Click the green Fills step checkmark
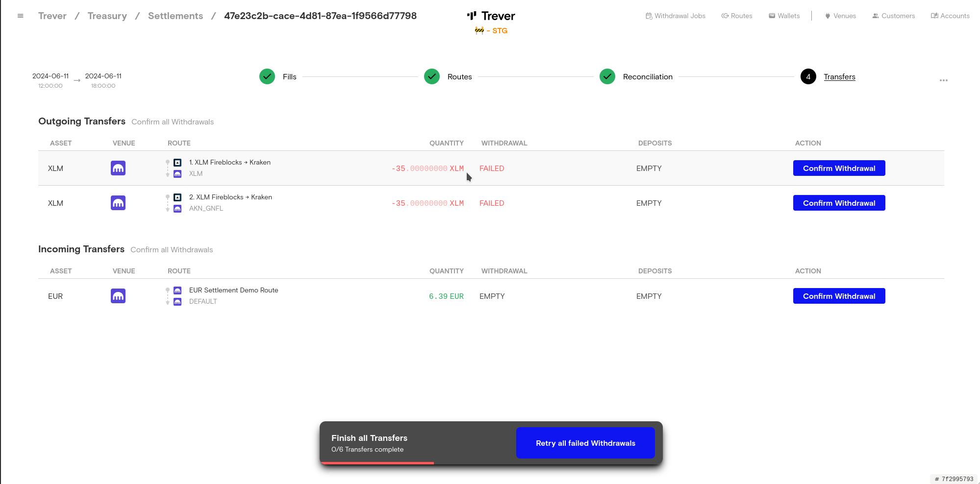Viewport: 980px width, 484px height. (267, 76)
